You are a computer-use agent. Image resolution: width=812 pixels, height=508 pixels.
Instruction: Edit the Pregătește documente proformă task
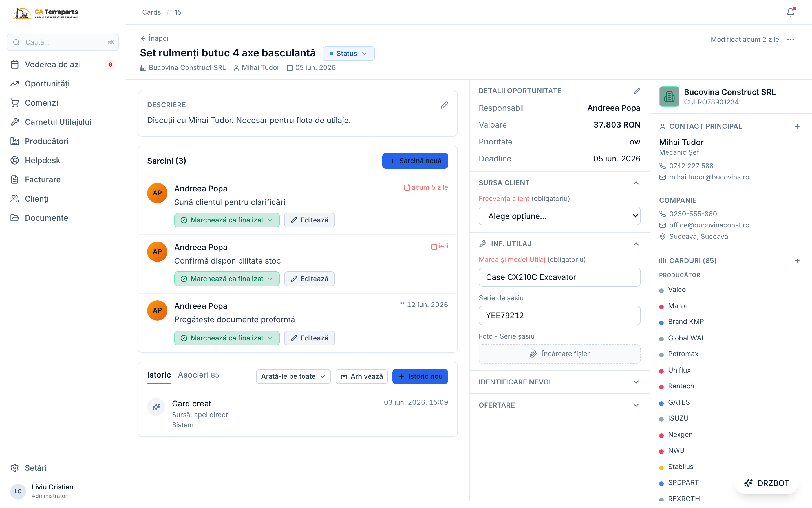coord(309,338)
